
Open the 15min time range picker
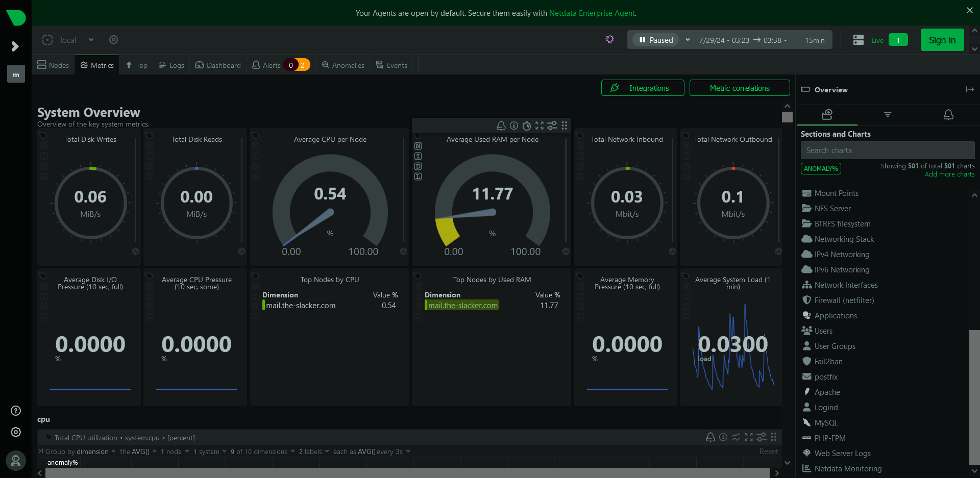815,40
